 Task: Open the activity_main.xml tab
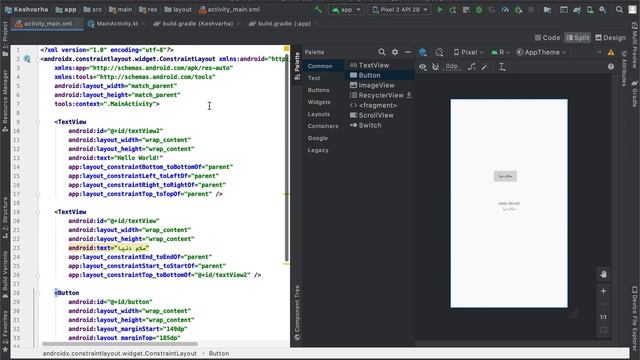[47, 24]
